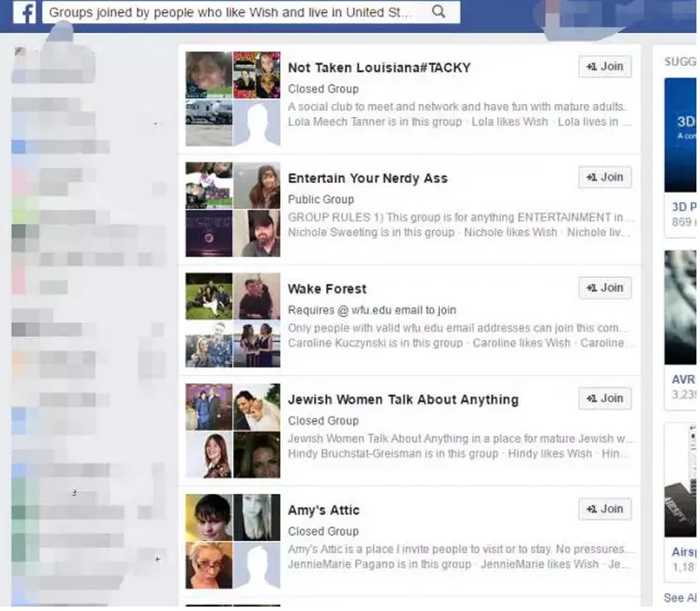Open the Wake Forest group title
The width and height of the screenshot is (700, 611).
[327, 290]
